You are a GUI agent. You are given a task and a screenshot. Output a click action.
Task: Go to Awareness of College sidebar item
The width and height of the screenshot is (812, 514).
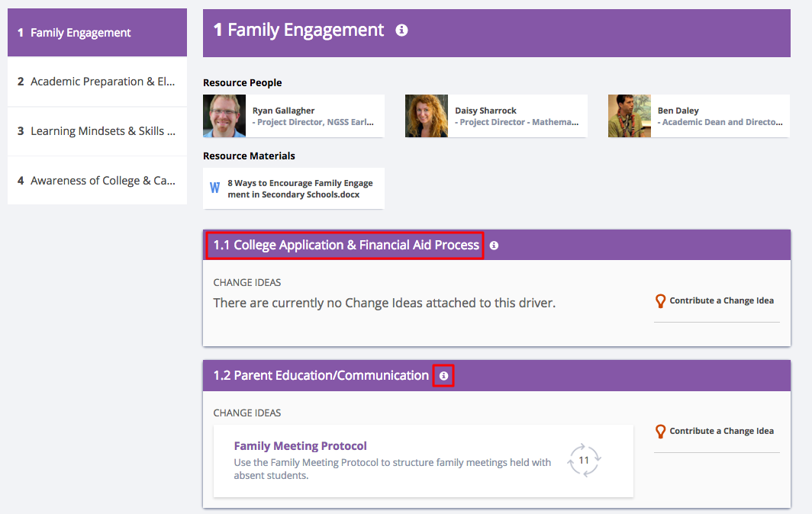pos(98,181)
